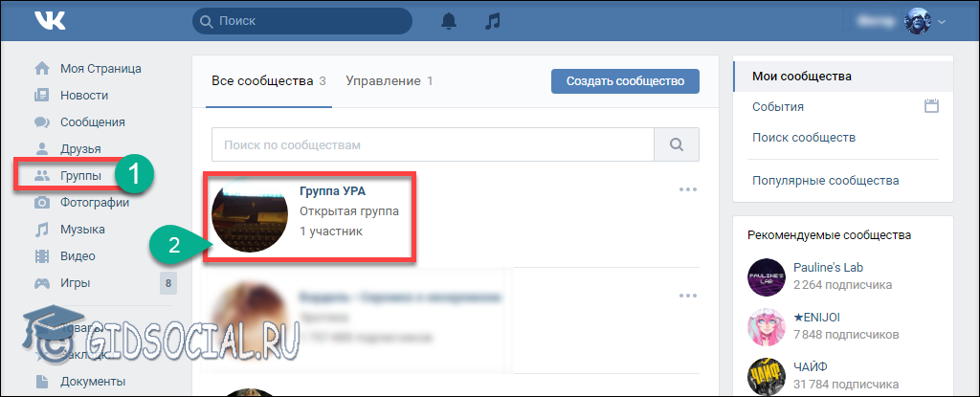Select Мои сообщества in right menu
This screenshot has width=980, height=397.
(x=843, y=77)
